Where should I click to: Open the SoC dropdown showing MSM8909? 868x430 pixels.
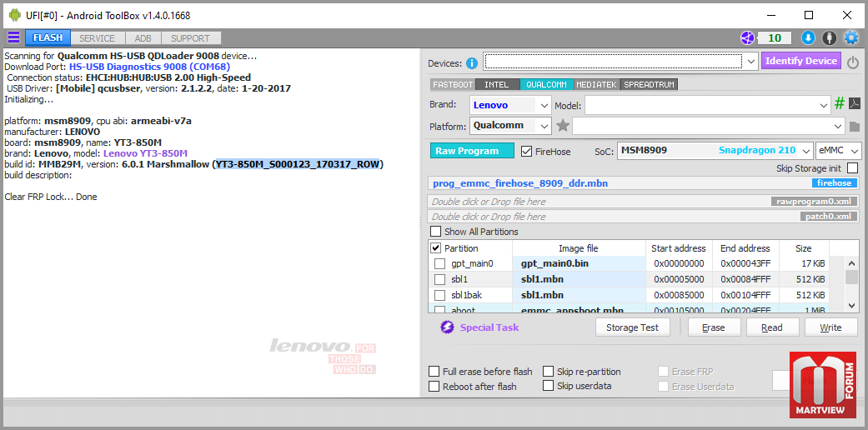coord(806,151)
